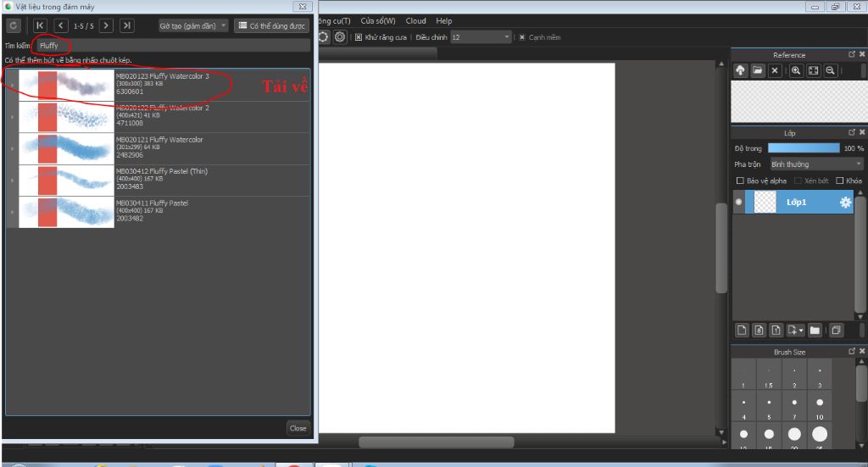Image resolution: width=868 pixels, height=467 pixels.
Task: Click the Brush Size panel scrollbar
Action: point(861,383)
